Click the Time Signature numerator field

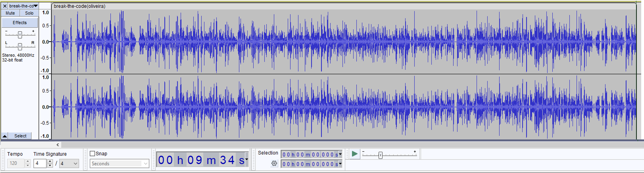[x=40, y=163]
